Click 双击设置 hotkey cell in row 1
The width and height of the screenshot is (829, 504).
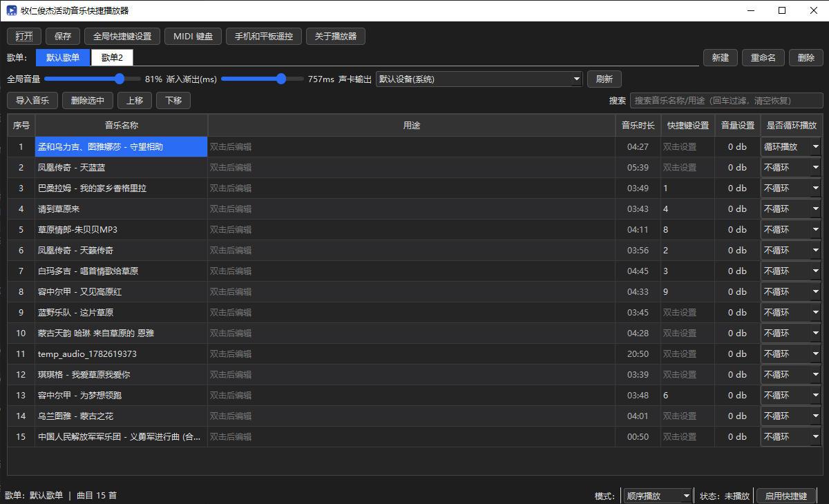coord(688,146)
